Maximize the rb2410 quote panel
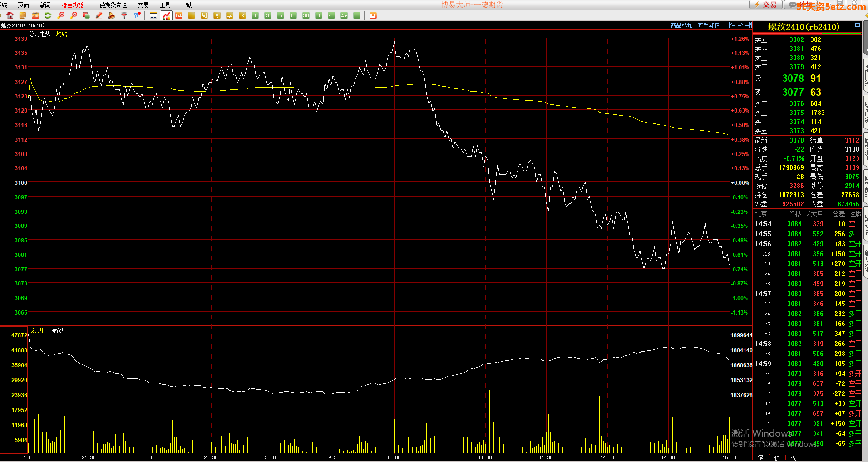The width and height of the screenshot is (868, 462). 857,25
